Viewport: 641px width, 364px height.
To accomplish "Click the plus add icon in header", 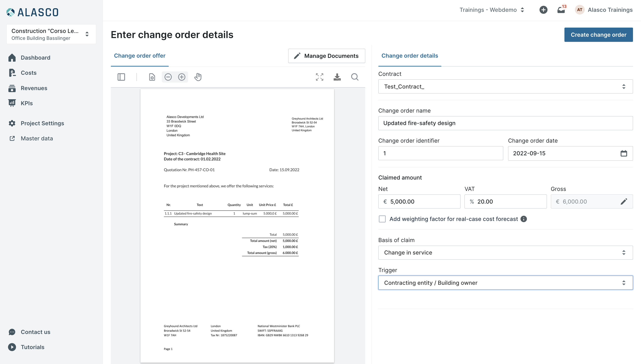I will [543, 10].
